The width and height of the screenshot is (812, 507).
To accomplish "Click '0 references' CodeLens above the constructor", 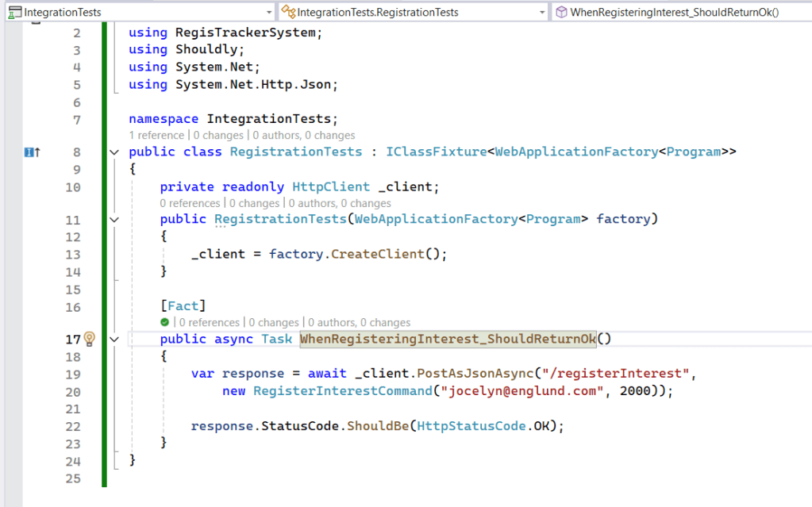I will [x=190, y=204].
